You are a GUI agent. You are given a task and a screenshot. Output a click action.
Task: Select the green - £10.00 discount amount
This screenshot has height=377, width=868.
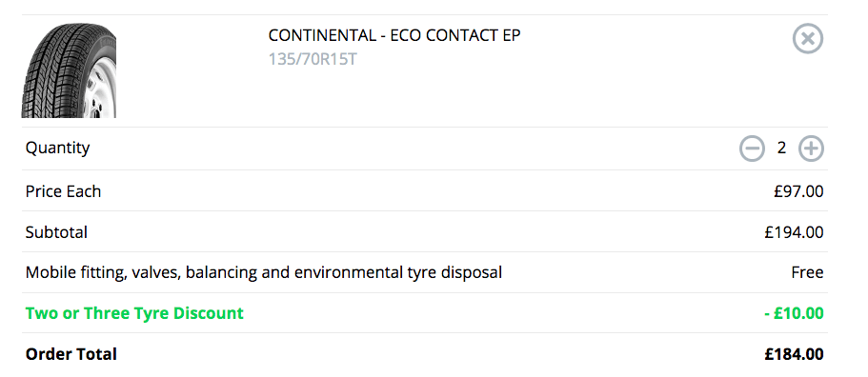click(794, 313)
